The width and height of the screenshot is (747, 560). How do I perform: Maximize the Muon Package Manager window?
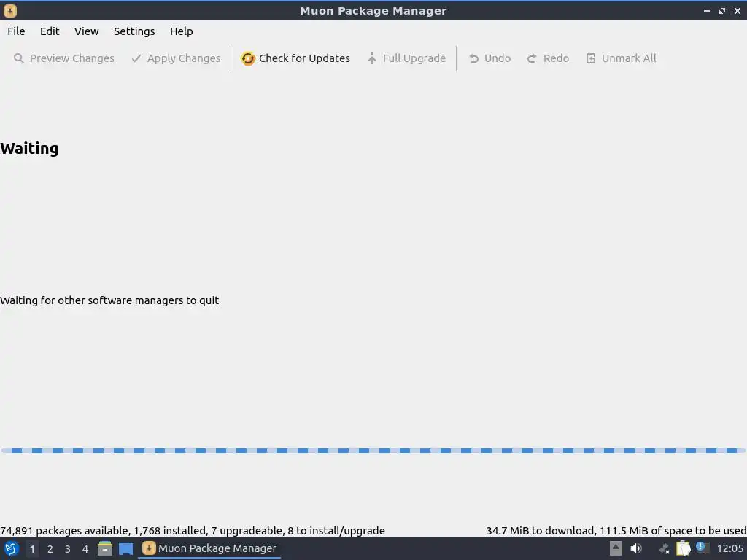pos(722,10)
